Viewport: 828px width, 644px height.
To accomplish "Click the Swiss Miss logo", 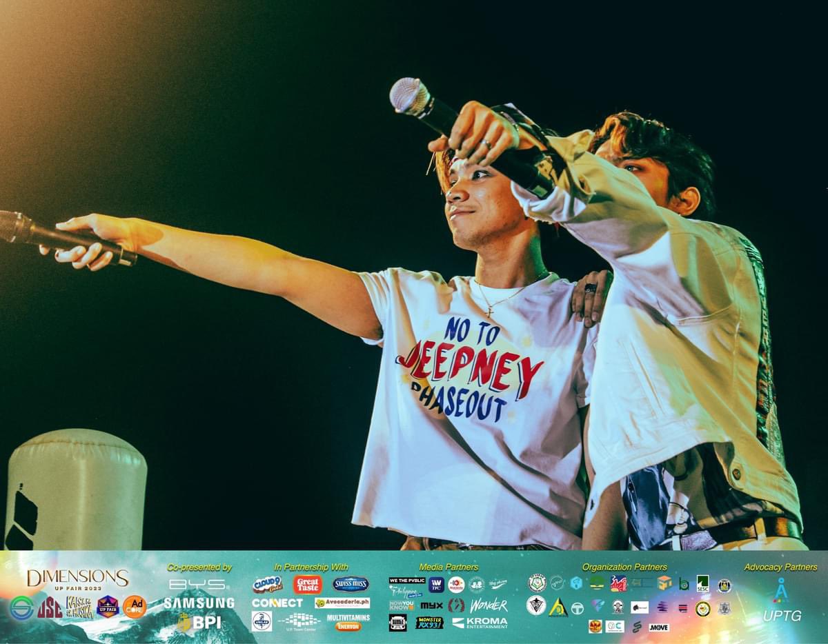I will 350,583.
